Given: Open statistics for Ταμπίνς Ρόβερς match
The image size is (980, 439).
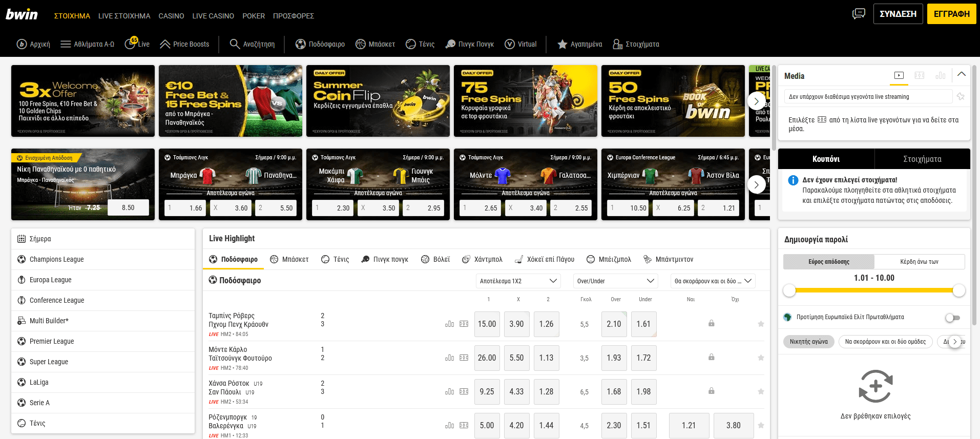Looking at the screenshot, I should coord(449,324).
